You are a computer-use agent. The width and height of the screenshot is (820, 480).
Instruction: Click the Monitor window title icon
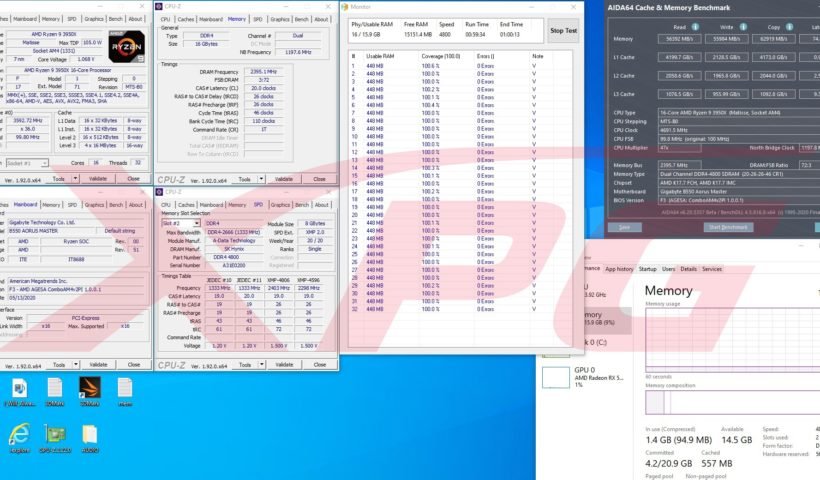click(x=345, y=7)
